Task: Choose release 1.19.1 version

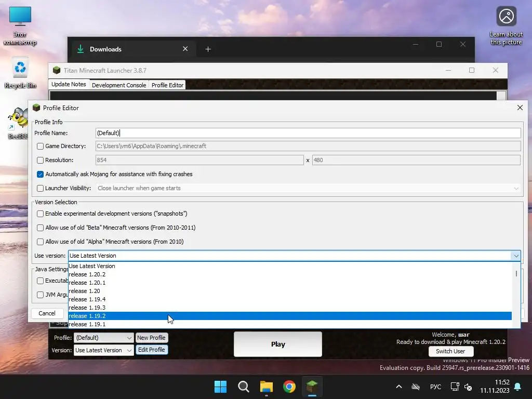Action: (x=290, y=324)
